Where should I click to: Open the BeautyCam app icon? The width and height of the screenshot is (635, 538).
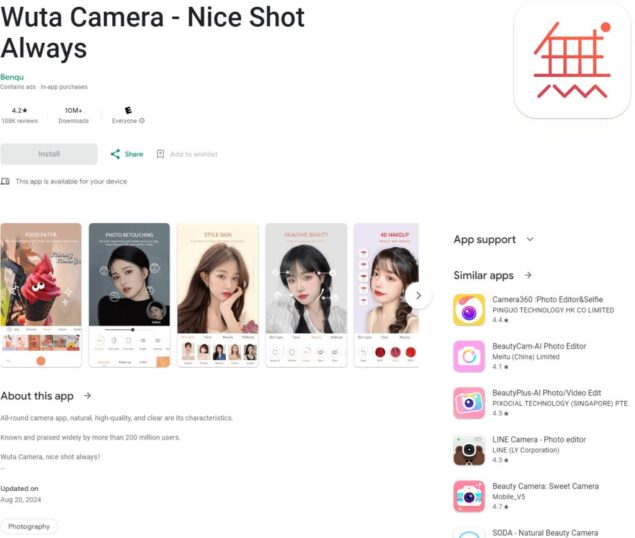[469, 357]
